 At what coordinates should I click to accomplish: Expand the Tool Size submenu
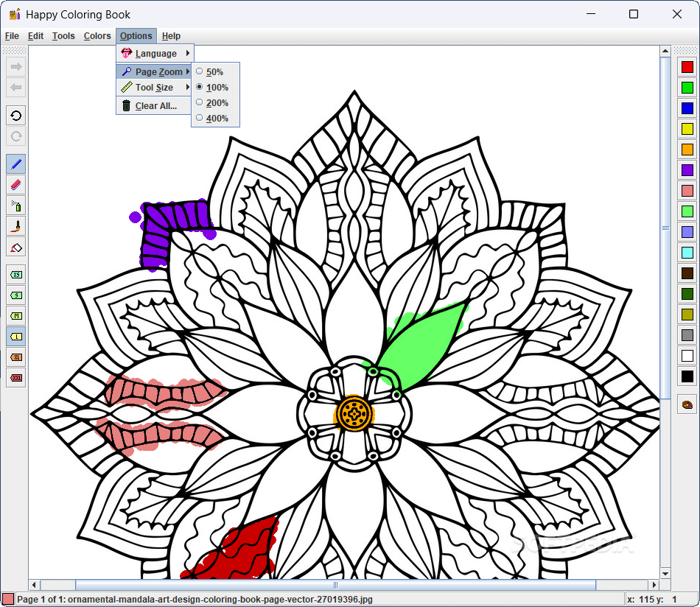click(155, 88)
